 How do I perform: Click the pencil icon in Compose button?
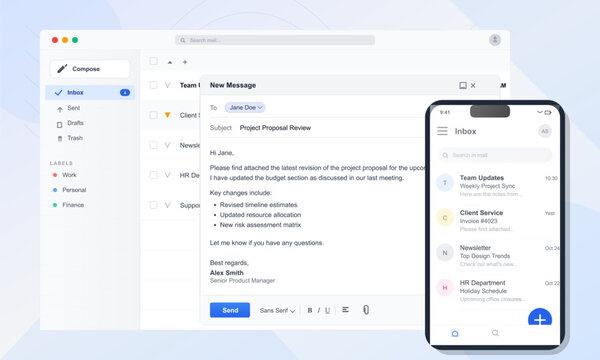(62, 68)
